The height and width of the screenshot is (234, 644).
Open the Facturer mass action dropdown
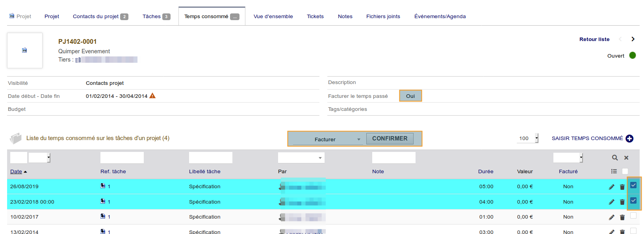pyautogui.click(x=328, y=139)
